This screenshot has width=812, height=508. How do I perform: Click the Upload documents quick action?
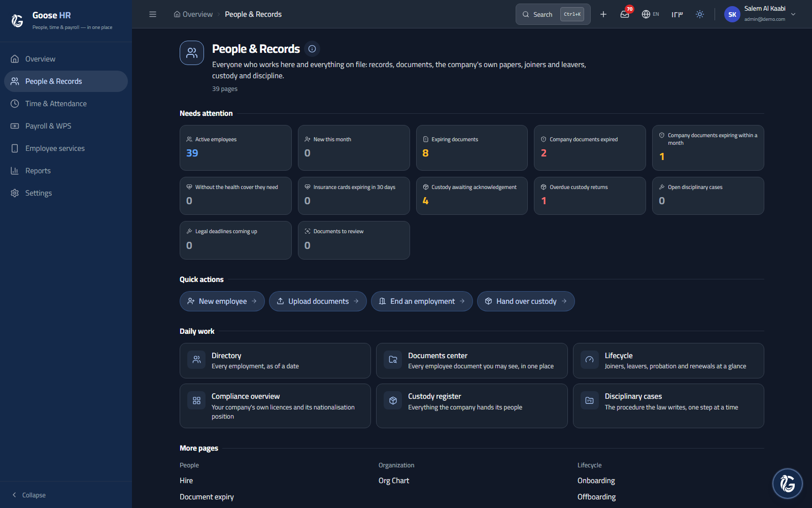tap(318, 301)
